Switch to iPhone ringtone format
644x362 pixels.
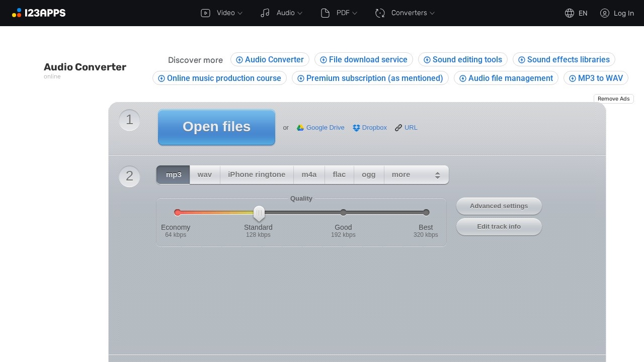(x=257, y=174)
